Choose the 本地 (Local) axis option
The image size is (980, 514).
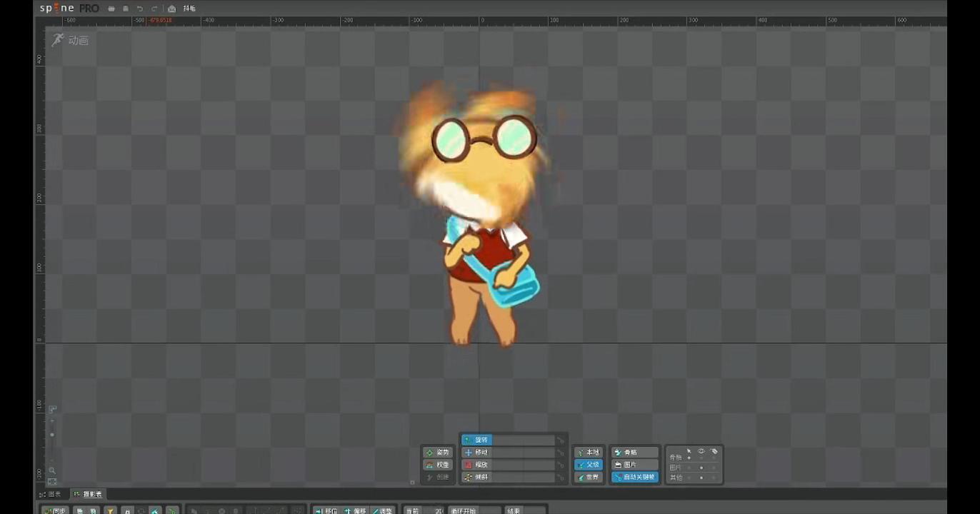[589, 453]
